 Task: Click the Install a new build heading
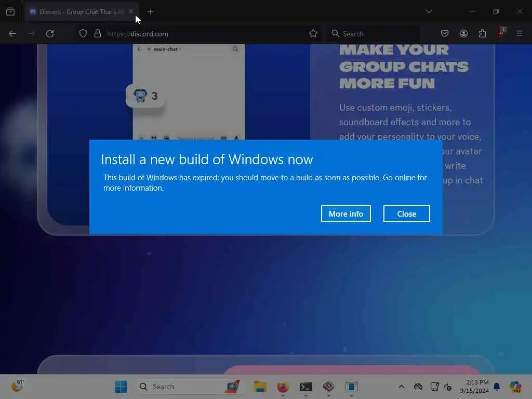(x=207, y=159)
